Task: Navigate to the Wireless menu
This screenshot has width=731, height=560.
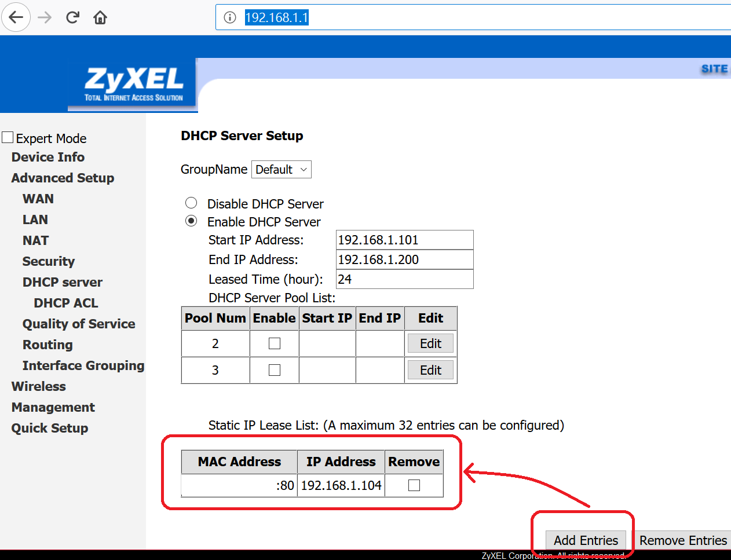Action: click(x=38, y=386)
